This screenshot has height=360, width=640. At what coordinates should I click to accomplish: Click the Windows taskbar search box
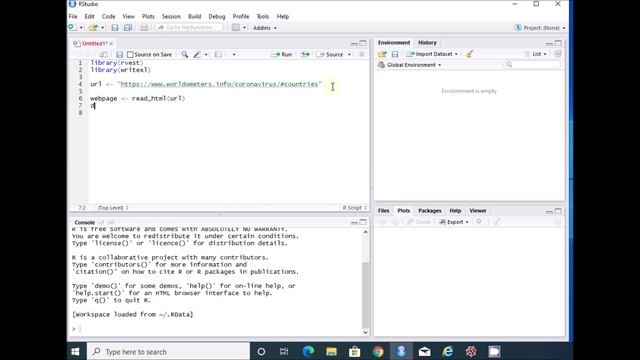point(168,351)
